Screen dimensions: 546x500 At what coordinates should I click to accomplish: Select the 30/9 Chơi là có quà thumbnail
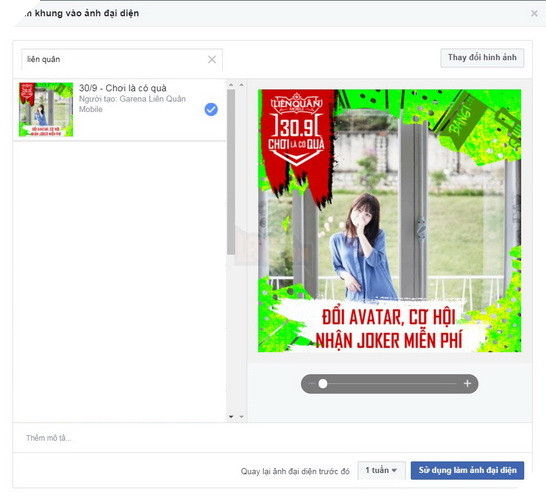(x=46, y=109)
